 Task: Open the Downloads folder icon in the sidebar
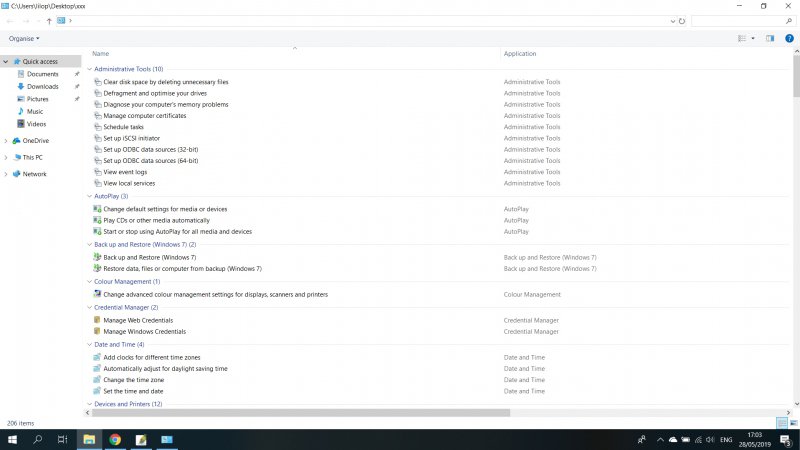(x=21, y=86)
